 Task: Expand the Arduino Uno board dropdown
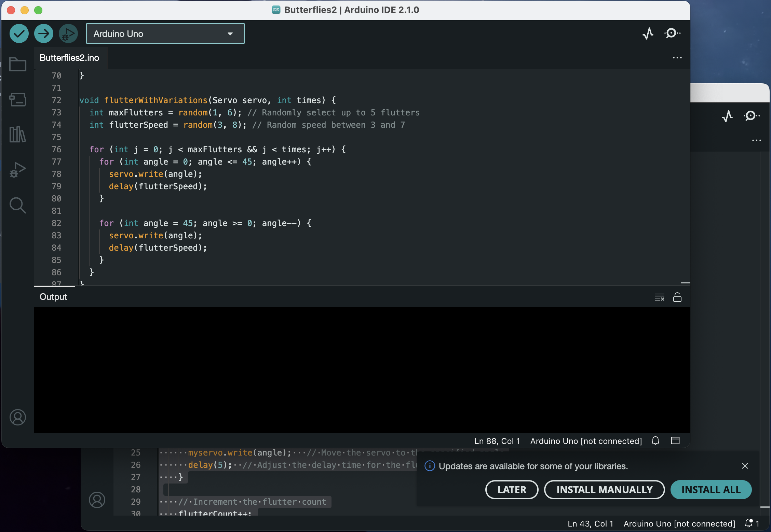[165, 33]
